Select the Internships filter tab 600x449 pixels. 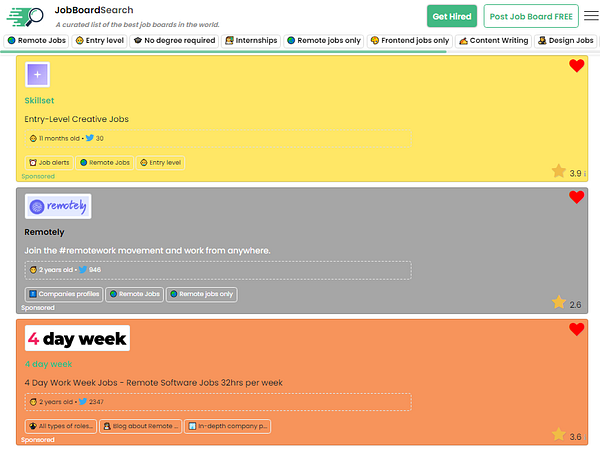tap(251, 41)
